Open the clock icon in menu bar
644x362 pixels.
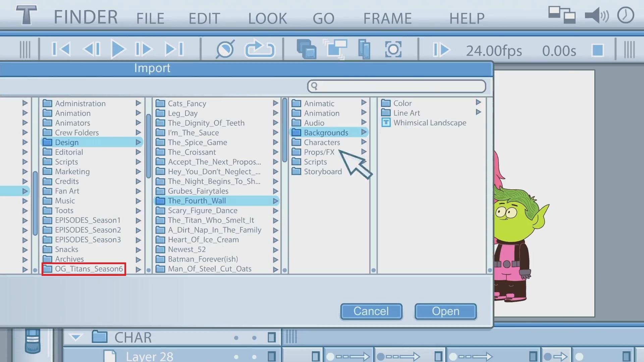[x=626, y=15]
